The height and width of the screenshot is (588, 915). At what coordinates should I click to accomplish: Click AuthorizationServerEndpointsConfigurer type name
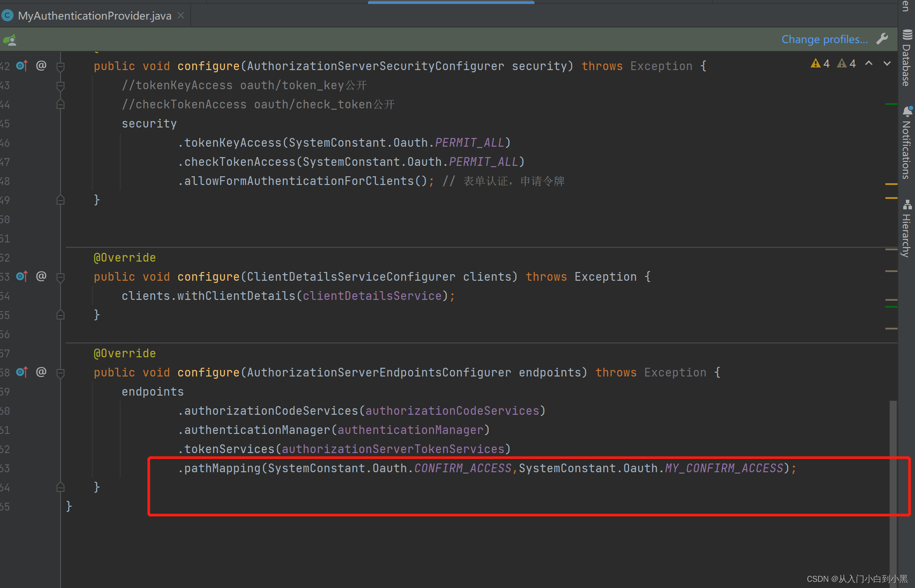pyautogui.click(x=379, y=373)
